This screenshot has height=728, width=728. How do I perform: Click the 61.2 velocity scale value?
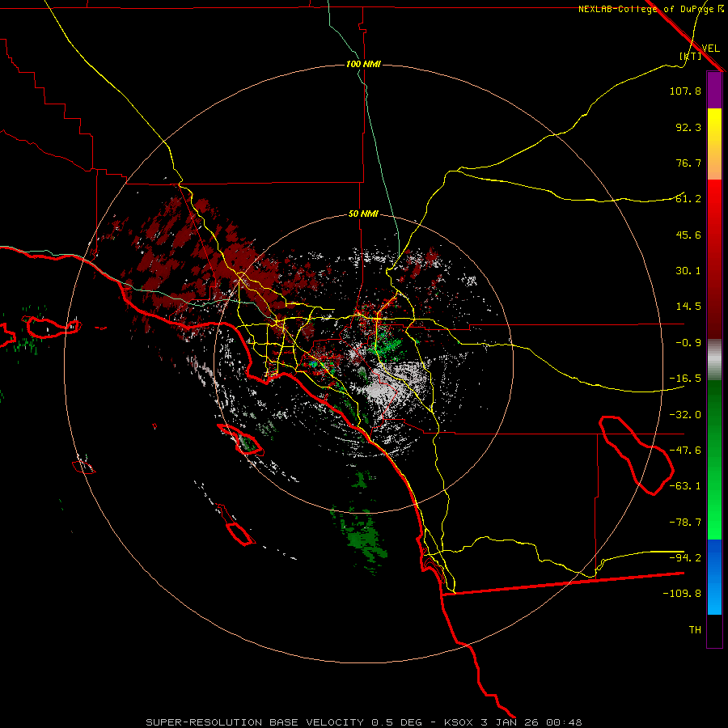coord(688,199)
